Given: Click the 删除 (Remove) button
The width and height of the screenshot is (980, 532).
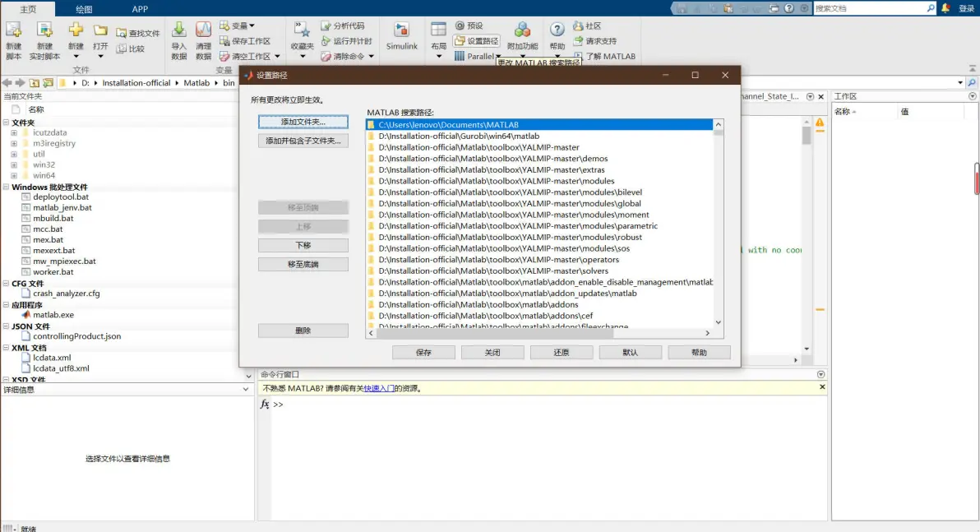Looking at the screenshot, I should [303, 331].
